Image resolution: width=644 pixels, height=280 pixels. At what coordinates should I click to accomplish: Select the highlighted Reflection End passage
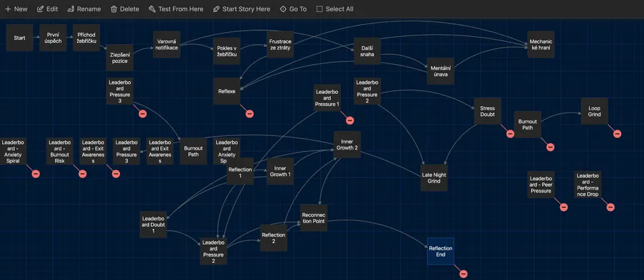(441, 251)
